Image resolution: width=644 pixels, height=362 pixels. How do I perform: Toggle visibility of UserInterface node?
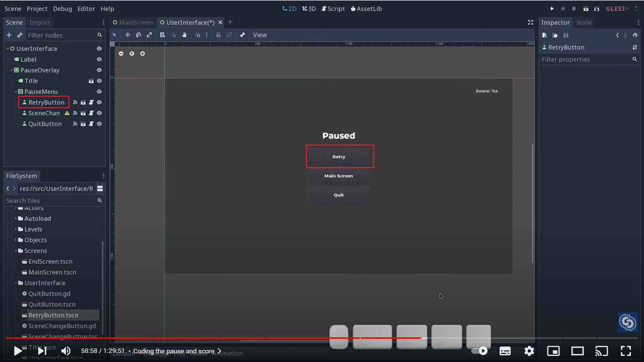pyautogui.click(x=99, y=48)
